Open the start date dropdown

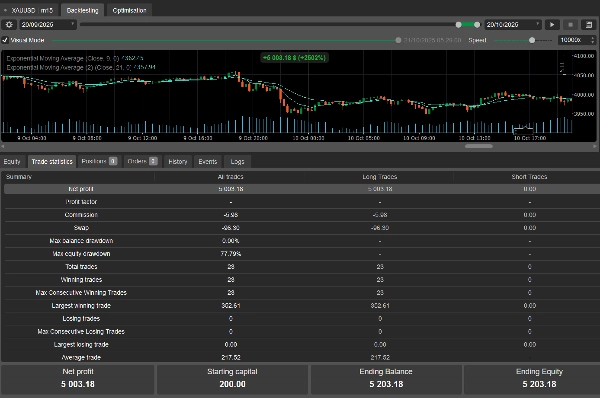tap(48, 25)
